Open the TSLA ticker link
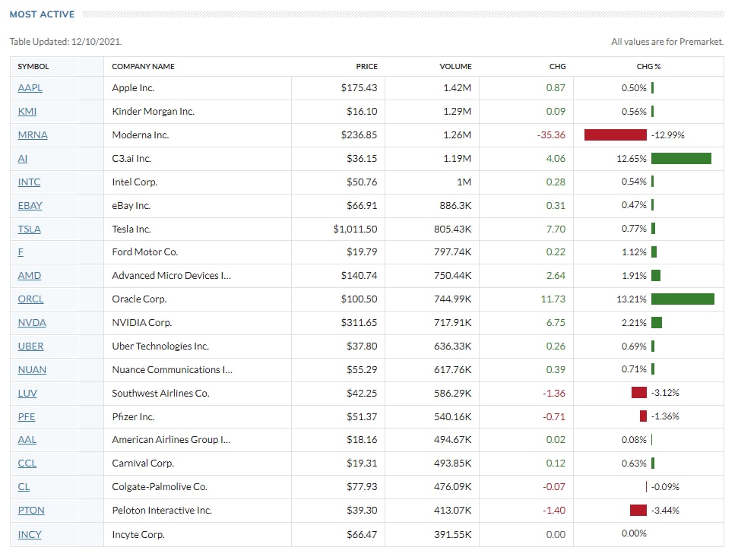Image resolution: width=738 pixels, height=560 pixels. 29,229
